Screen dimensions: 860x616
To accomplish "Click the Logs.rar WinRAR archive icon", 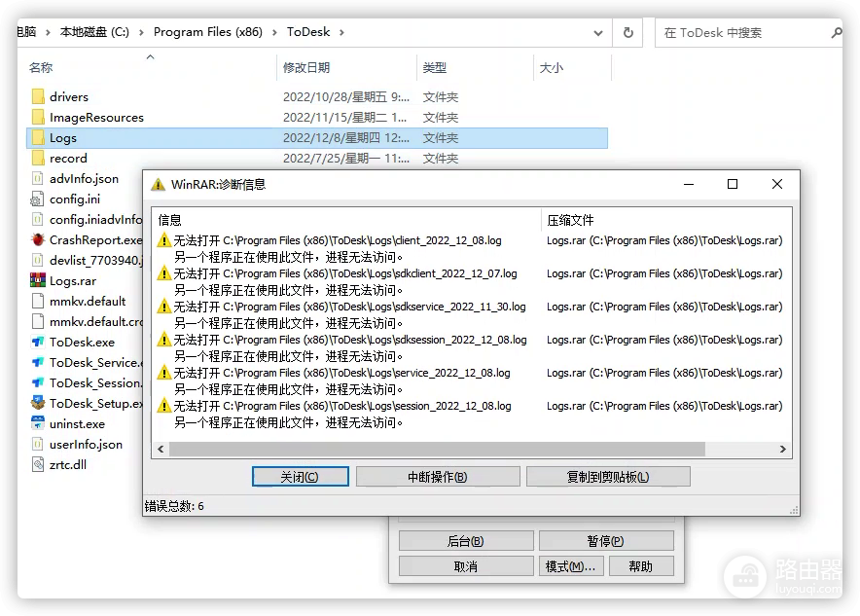I will 38,280.
